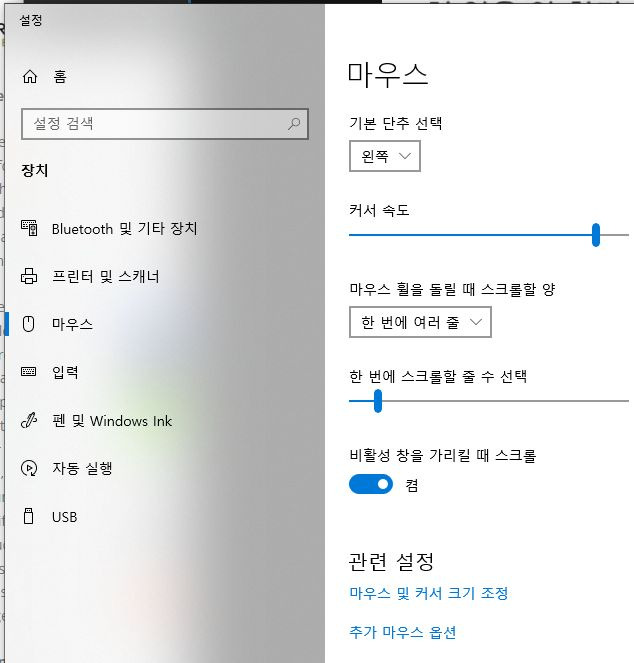634x663 pixels.
Task: Open 마우스 및 커서 크기 조정 link
Action: 428,593
